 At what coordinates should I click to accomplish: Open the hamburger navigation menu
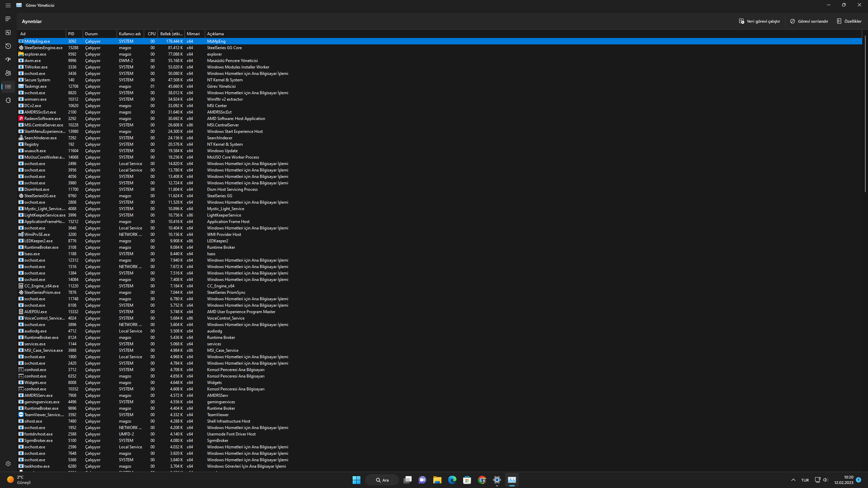tap(8, 5)
